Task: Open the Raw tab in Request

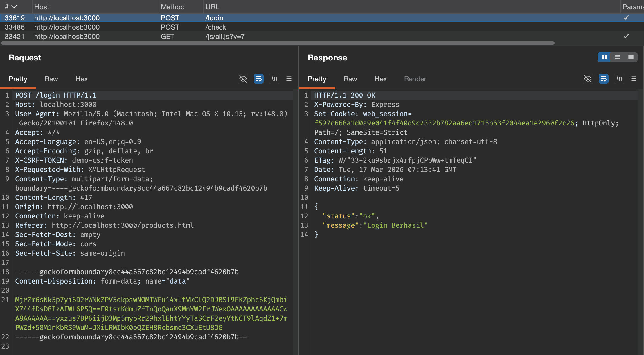Action: point(51,79)
